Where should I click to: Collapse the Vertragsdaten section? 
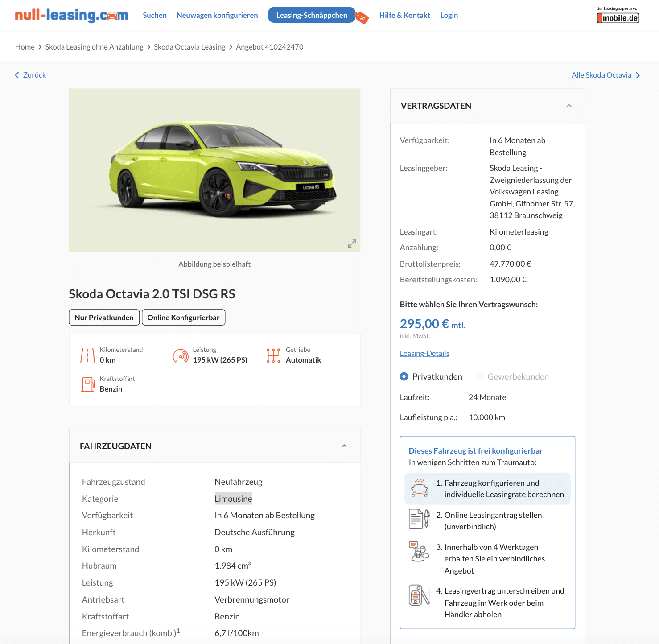coord(569,106)
